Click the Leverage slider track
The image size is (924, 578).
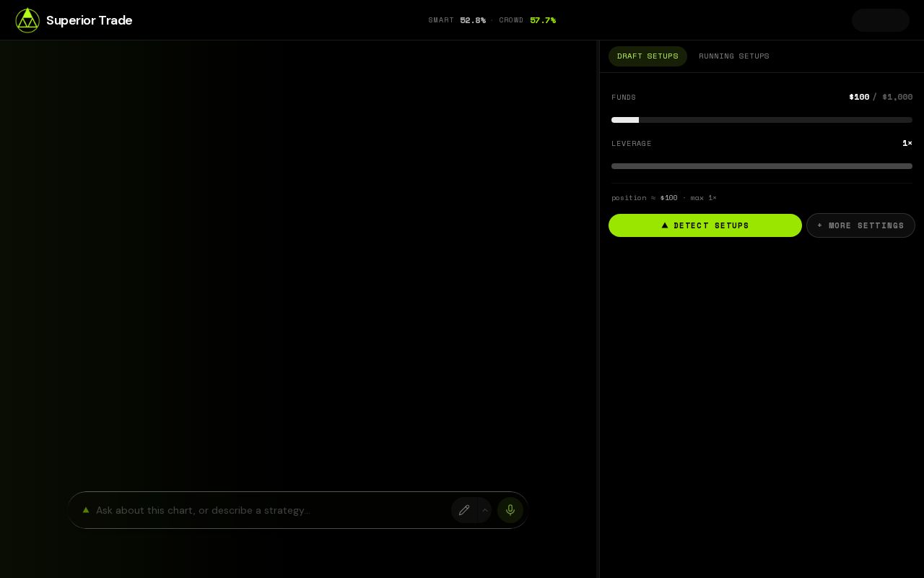click(x=762, y=166)
